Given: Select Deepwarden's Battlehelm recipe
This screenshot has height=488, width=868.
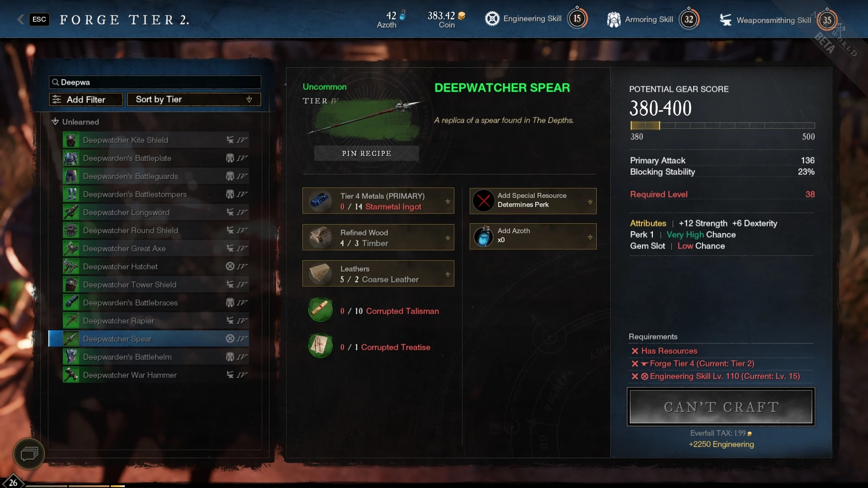Looking at the screenshot, I should 156,357.
